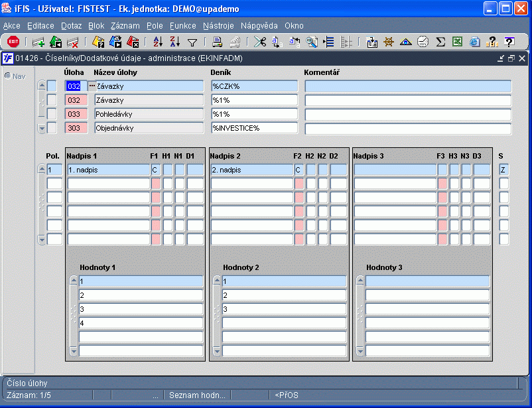Click the Deník field containing %INVESTICE%
Image resolution: width=532 pixels, height=408 pixels.
(254, 128)
